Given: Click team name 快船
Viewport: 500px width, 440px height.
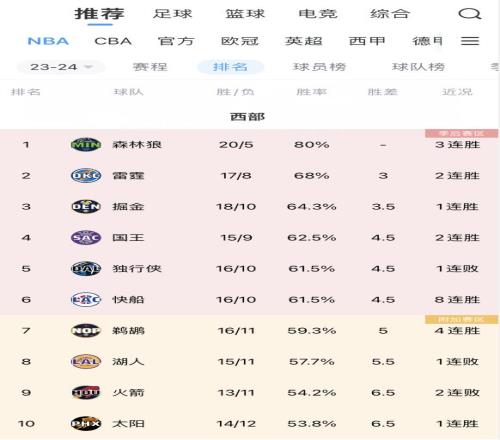Looking at the screenshot, I should point(128,300).
